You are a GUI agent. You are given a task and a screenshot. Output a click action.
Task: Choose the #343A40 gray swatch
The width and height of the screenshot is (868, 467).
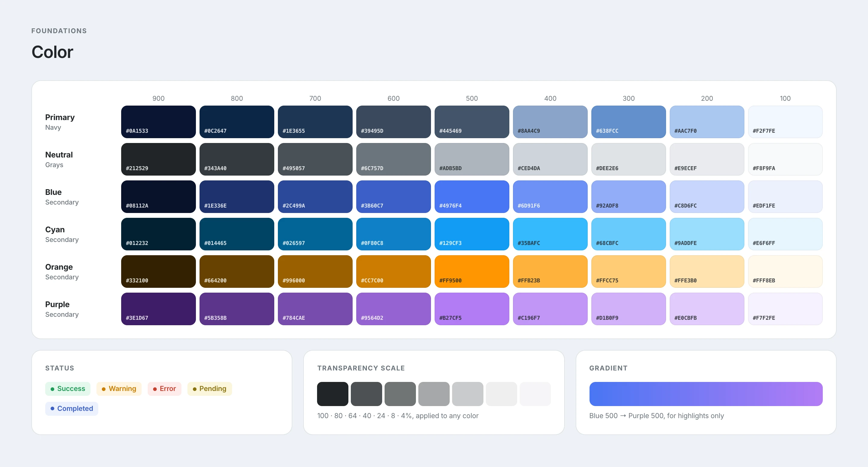[x=237, y=159]
